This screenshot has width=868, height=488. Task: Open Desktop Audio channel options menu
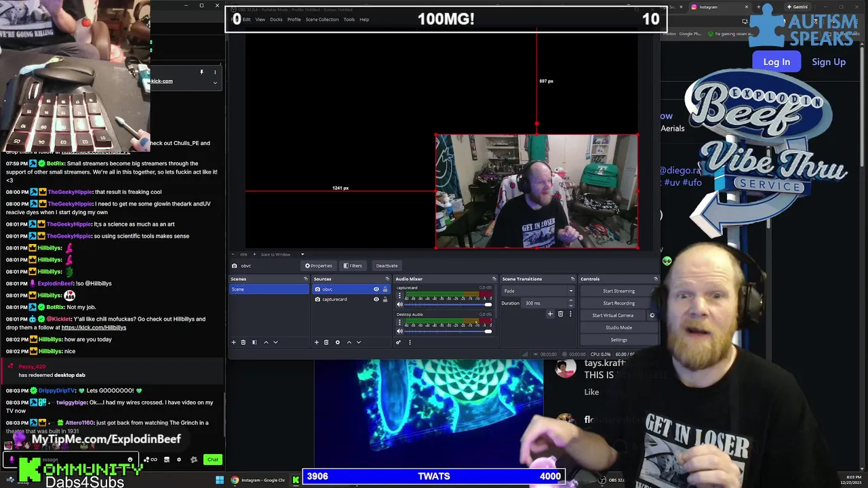399,322
